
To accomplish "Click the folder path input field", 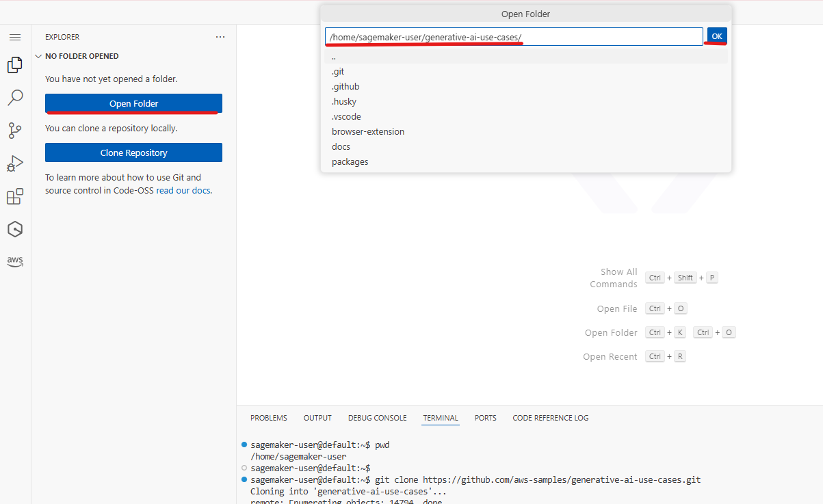I will click(x=514, y=36).
